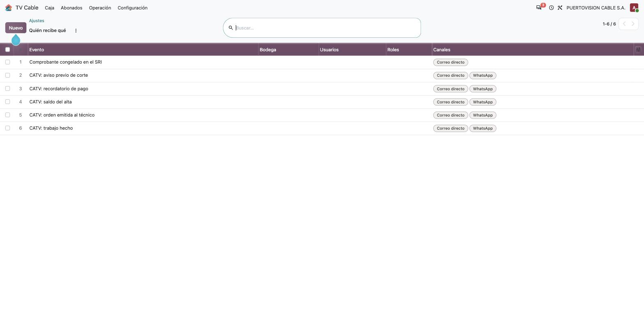Viewport: 644px width, 316px height.
Task: Open the optional columns adjust icon
Action: [638, 50]
